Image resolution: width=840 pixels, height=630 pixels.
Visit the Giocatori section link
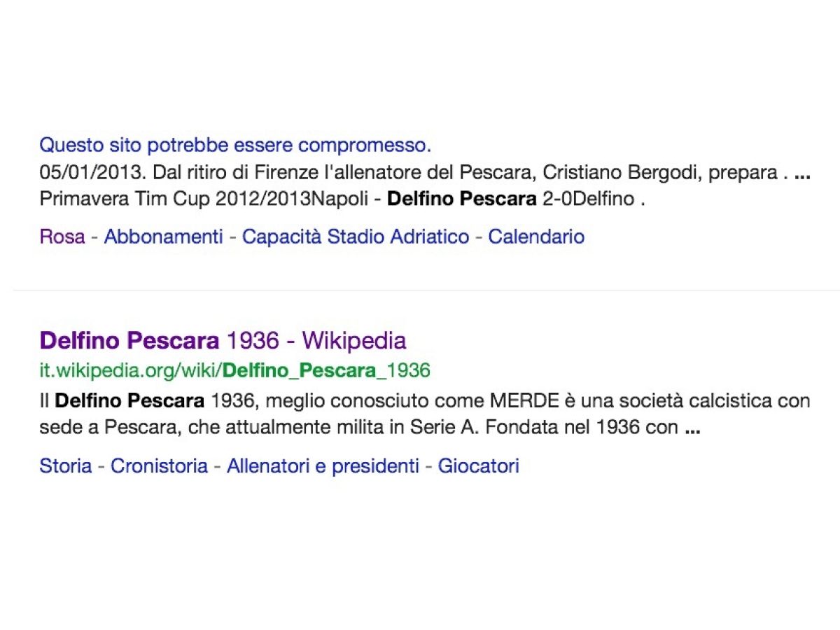(478, 466)
